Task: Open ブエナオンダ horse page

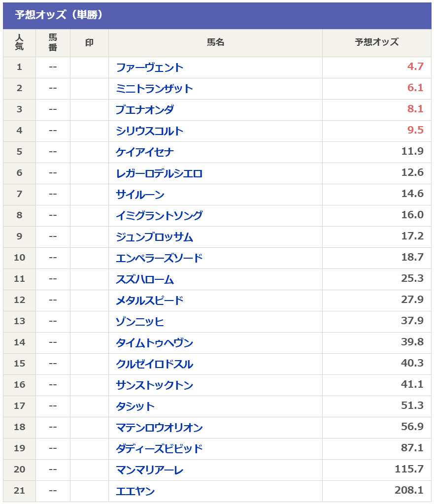Action: (144, 110)
